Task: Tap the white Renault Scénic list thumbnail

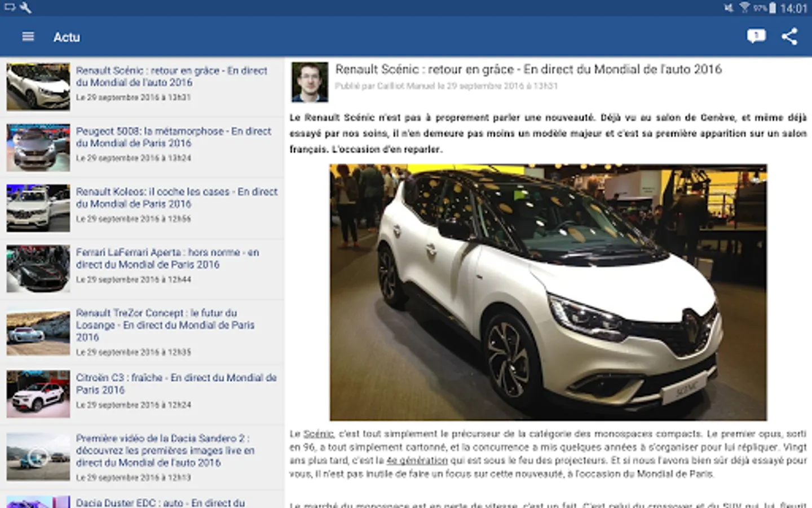Action: 38,86
